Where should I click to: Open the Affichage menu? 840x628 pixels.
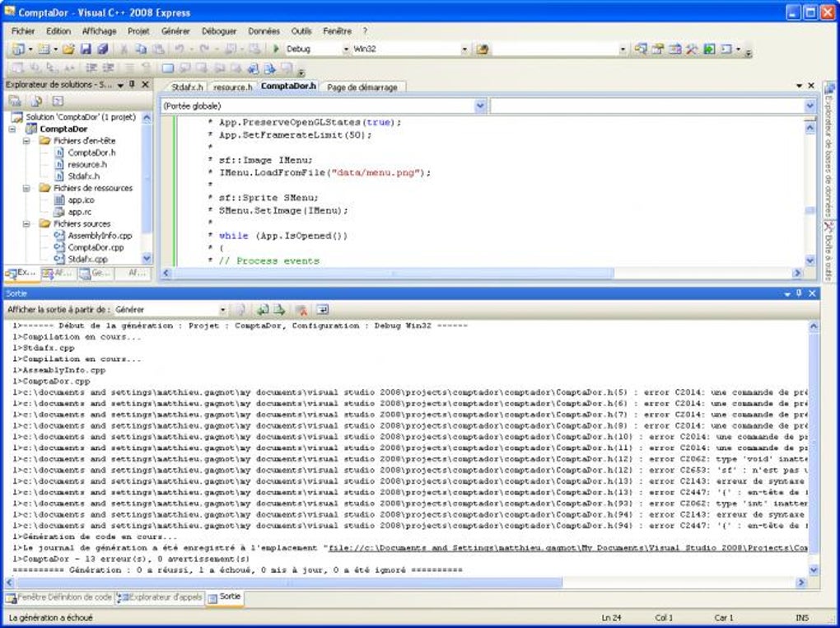point(99,31)
